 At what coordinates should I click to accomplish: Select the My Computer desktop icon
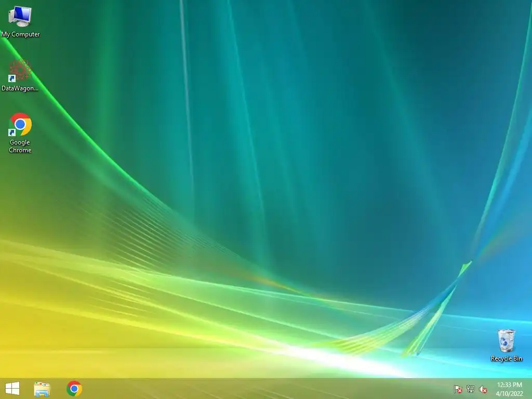20,21
